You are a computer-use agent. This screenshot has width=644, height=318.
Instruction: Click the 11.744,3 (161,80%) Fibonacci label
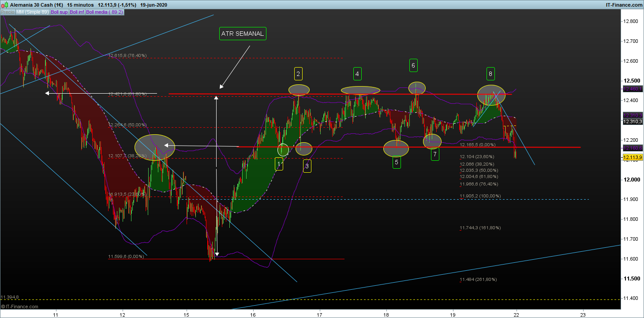[480, 228]
